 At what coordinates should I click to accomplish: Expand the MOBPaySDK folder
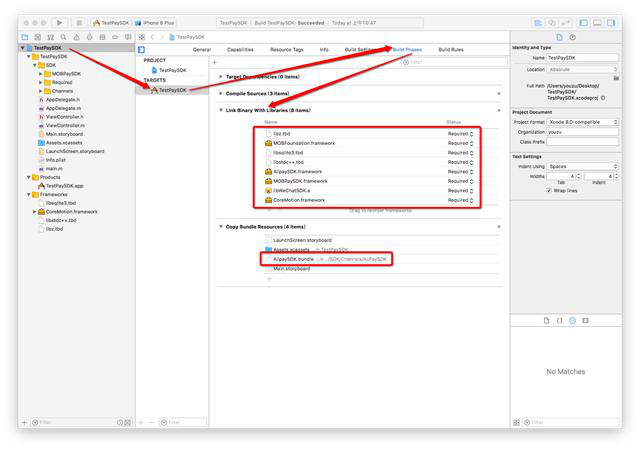point(40,74)
